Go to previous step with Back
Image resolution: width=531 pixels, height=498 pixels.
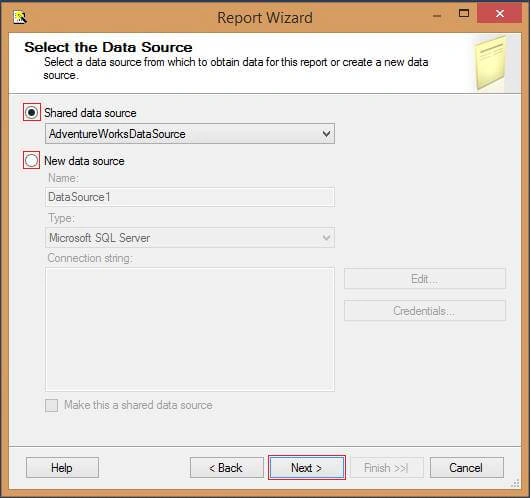coord(227,468)
